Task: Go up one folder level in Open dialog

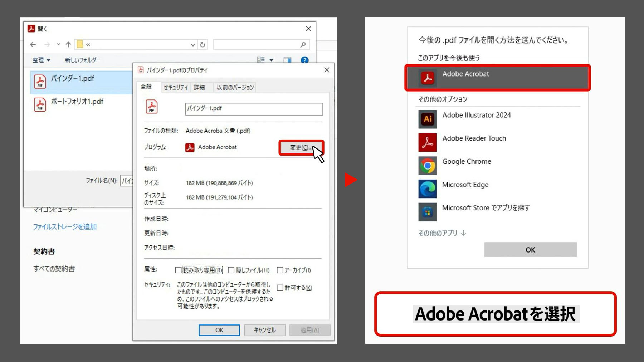Action: tap(68, 44)
